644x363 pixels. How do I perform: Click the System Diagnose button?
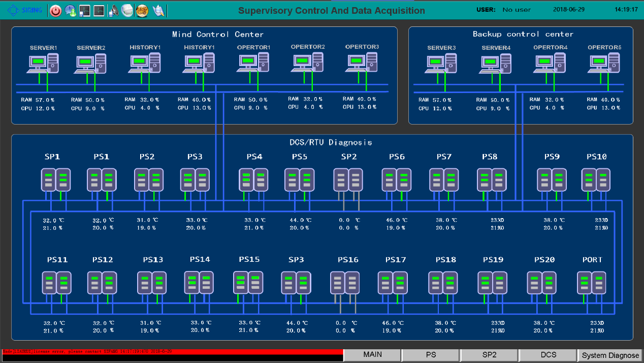coord(610,355)
